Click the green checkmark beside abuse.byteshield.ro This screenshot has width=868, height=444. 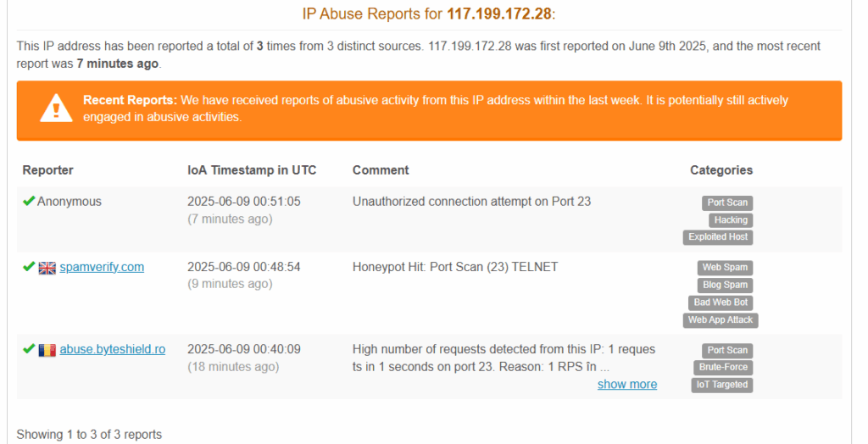[29, 349]
